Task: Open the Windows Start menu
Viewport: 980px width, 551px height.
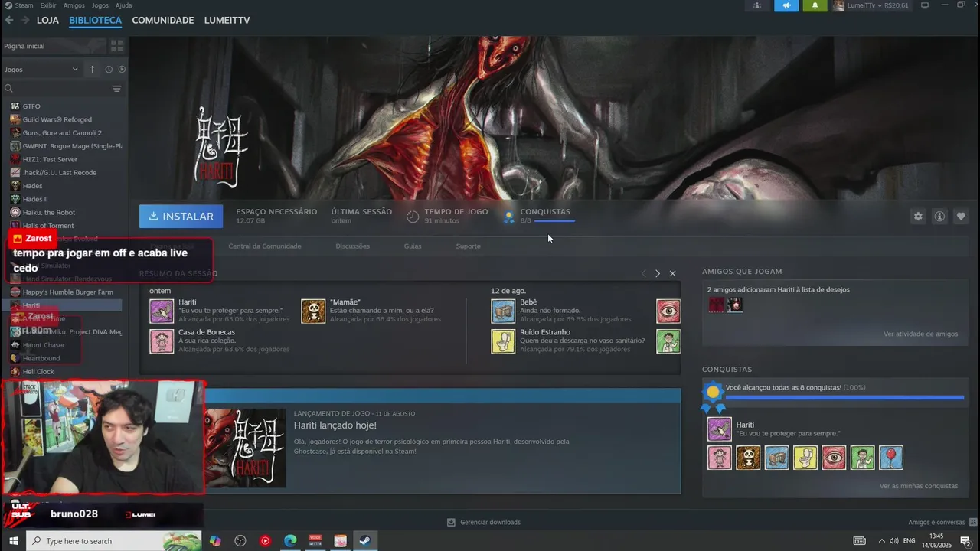Action: tap(13, 541)
